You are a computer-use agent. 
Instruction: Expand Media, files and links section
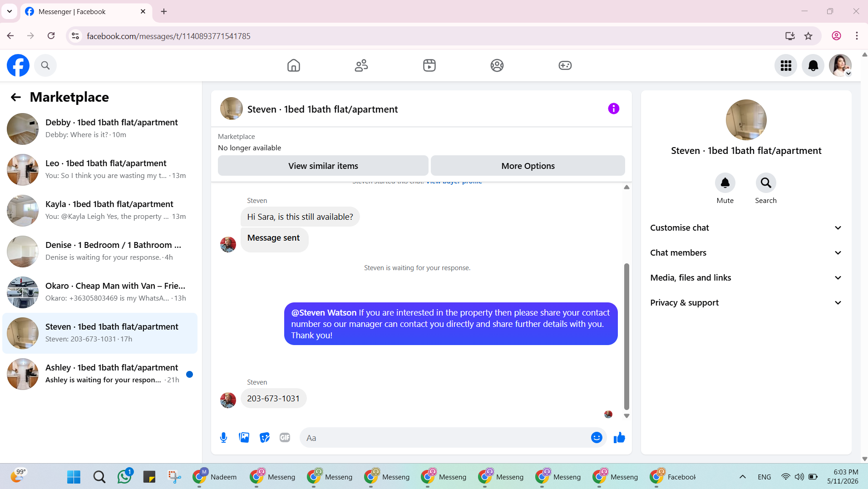pyautogui.click(x=746, y=278)
